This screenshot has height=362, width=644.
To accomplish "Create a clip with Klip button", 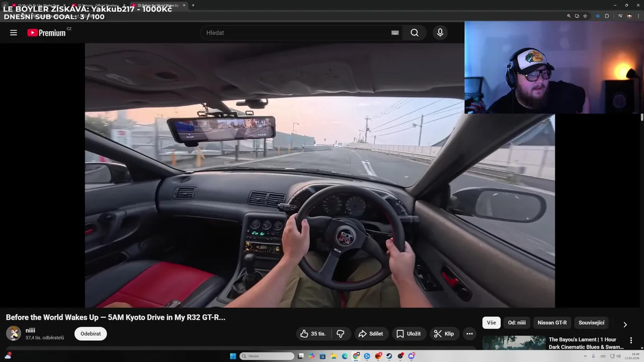I will (x=444, y=334).
